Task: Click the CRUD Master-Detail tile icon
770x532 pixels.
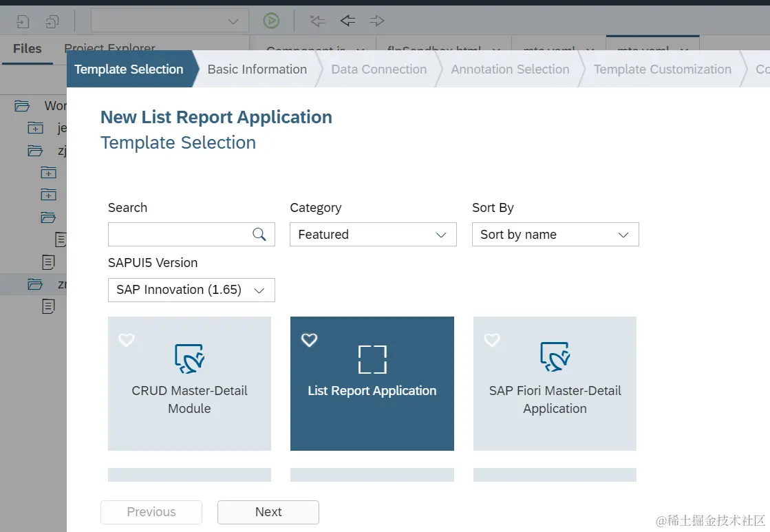Action: click(189, 359)
